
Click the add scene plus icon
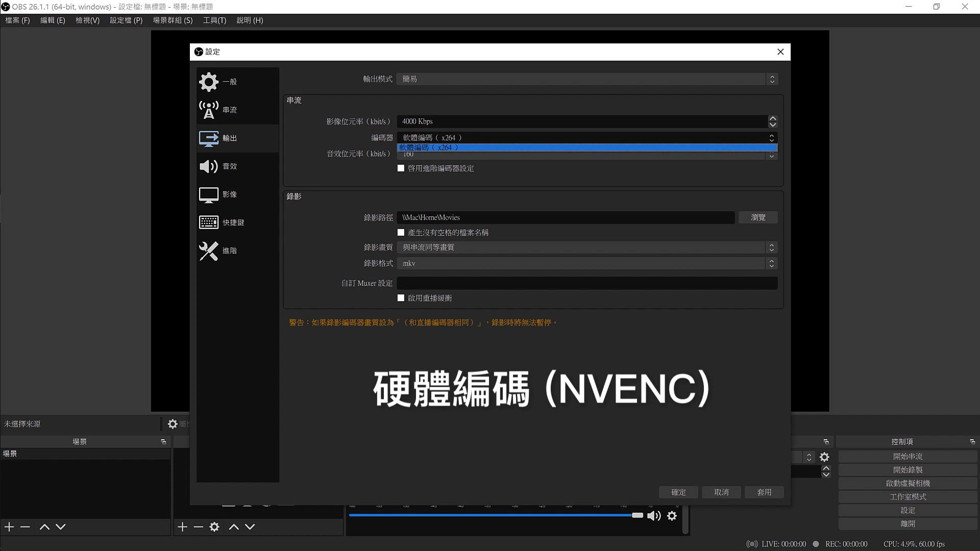tap(9, 527)
